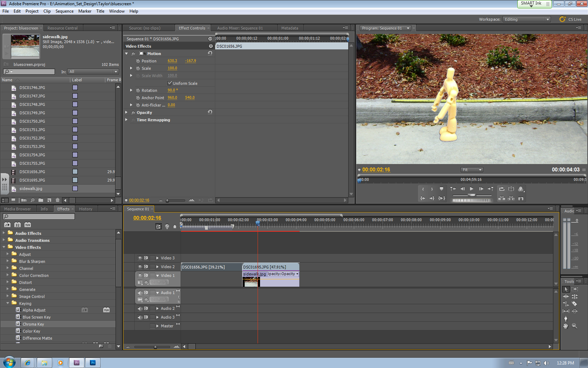Screen dimensions: 588x368
Task: Click Reset on the Motion effect
Action: (x=209, y=53)
